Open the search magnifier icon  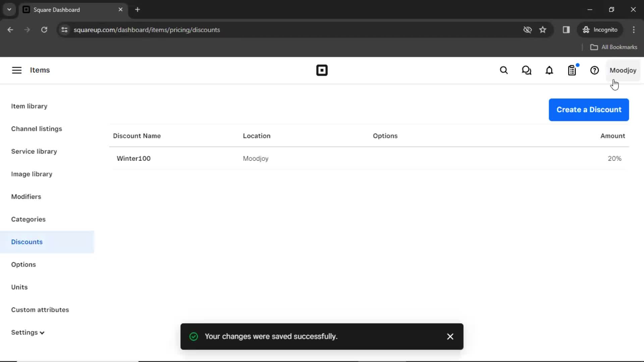point(504,70)
